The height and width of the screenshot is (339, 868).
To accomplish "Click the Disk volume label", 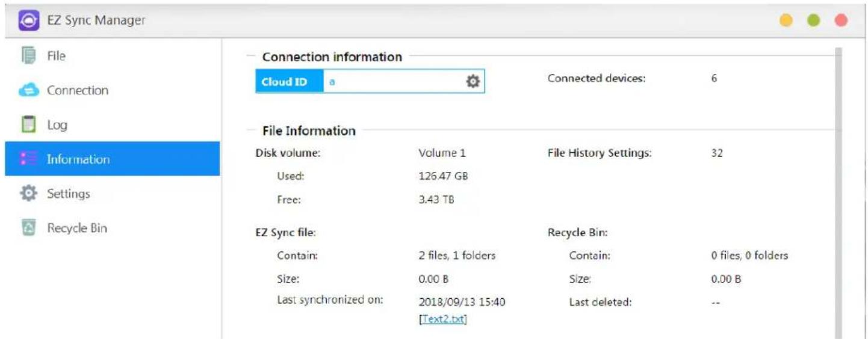I will (288, 153).
